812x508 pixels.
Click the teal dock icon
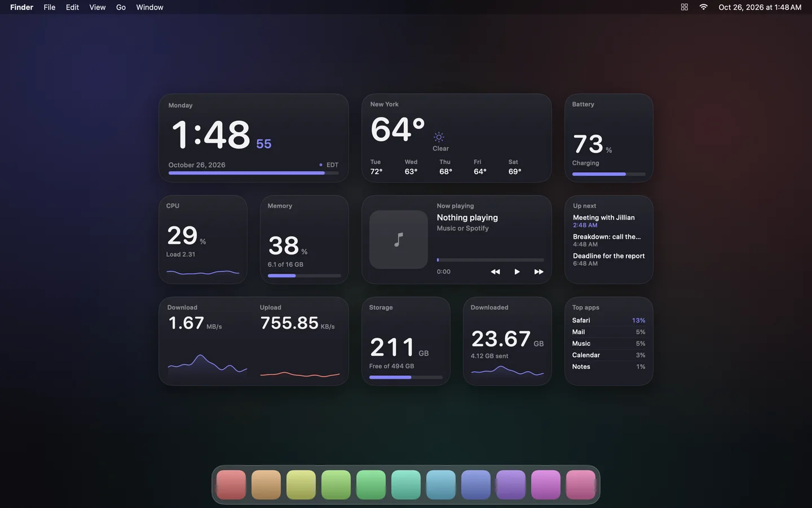click(x=406, y=485)
